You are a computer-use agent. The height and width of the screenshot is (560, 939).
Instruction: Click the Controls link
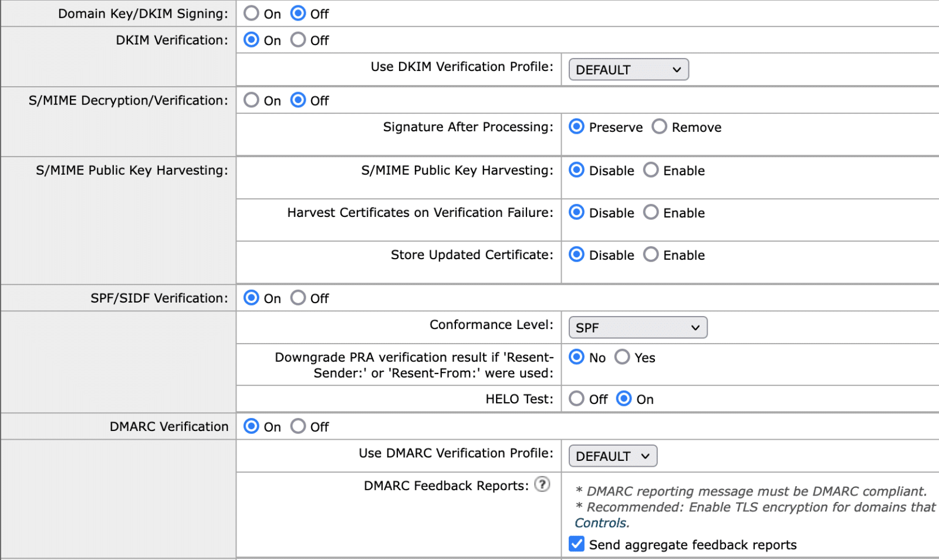click(x=601, y=523)
